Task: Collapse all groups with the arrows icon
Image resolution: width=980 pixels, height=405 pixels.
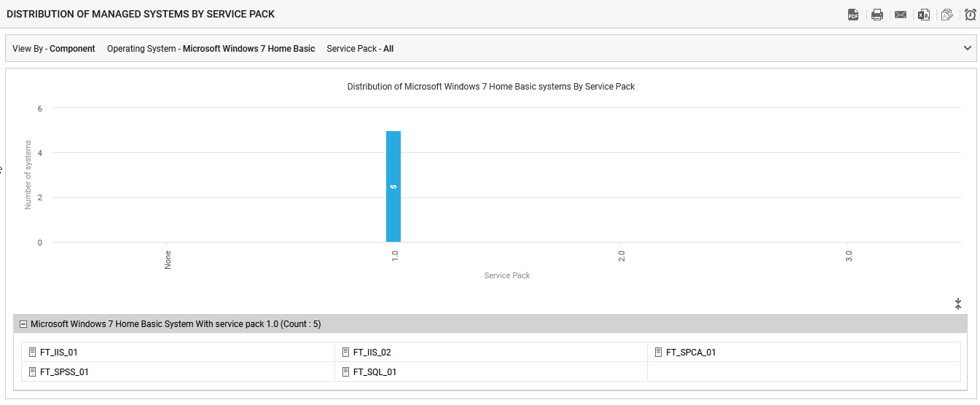Action: pos(958,304)
